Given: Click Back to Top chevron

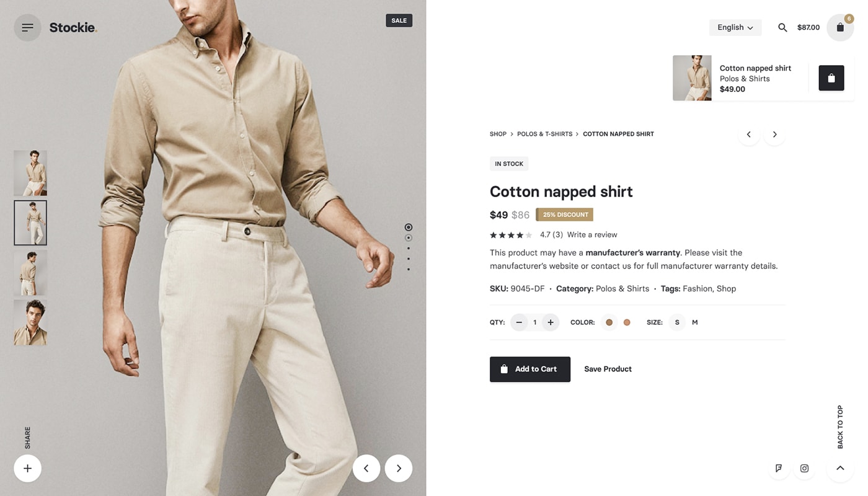Looking at the screenshot, I should (840, 468).
